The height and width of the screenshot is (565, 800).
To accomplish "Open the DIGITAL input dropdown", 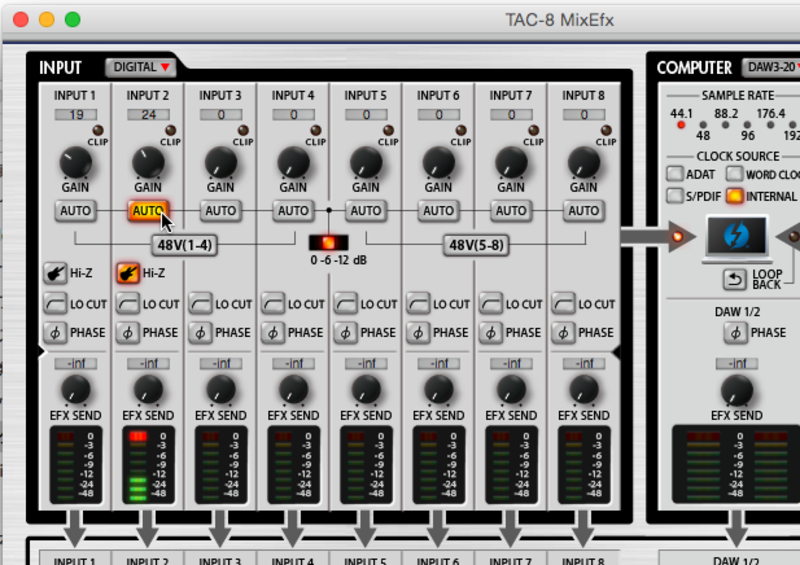I will pyautogui.click(x=141, y=67).
